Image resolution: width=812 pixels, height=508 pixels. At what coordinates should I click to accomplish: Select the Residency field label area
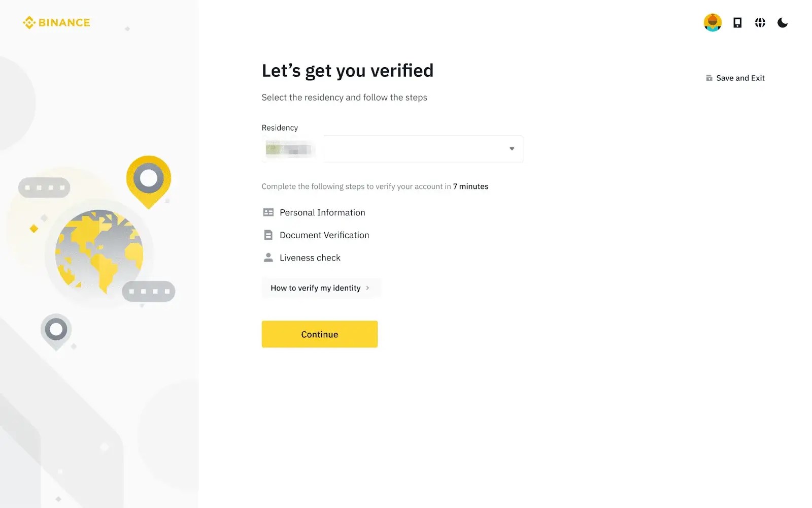[280, 128]
